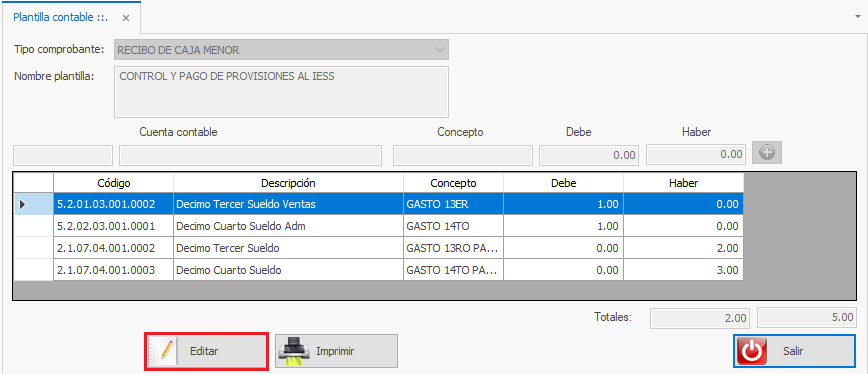
Task: Click the round plus add-row icon
Action: pyautogui.click(x=767, y=153)
